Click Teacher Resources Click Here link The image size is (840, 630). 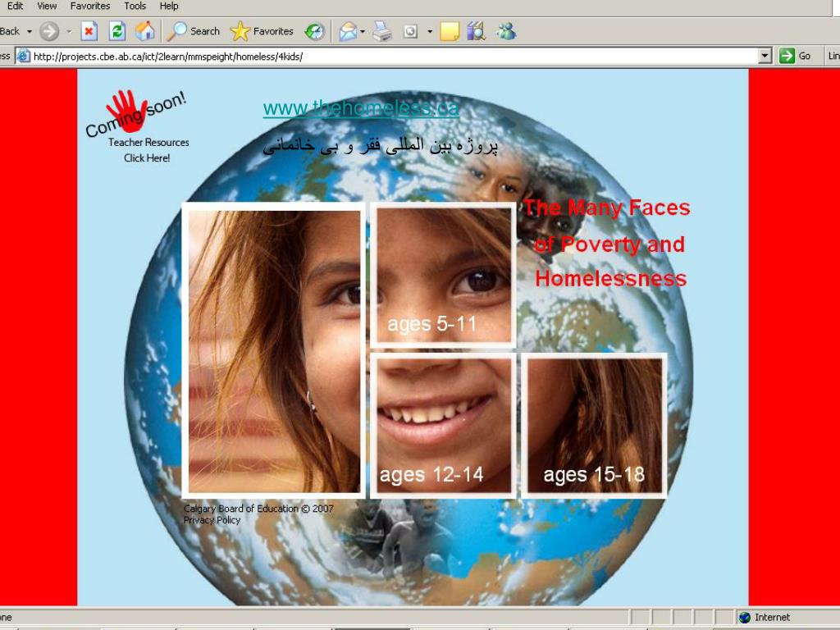(148, 150)
